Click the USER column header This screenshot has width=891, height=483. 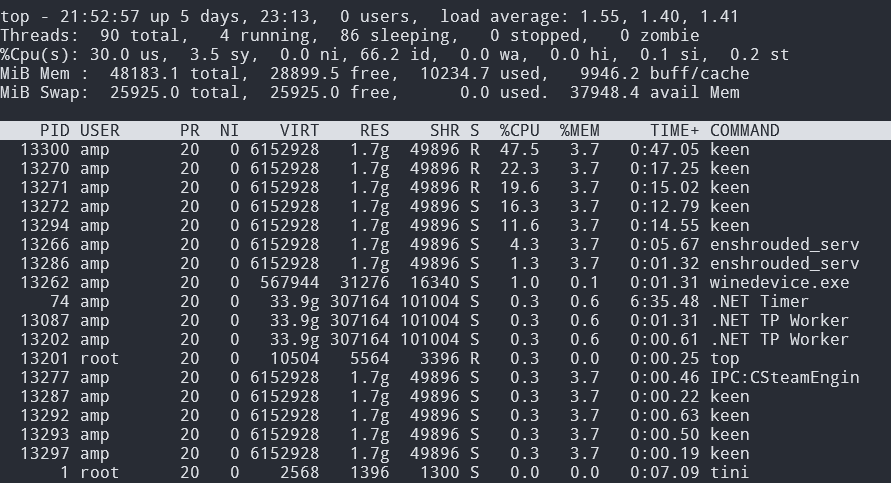[100, 130]
